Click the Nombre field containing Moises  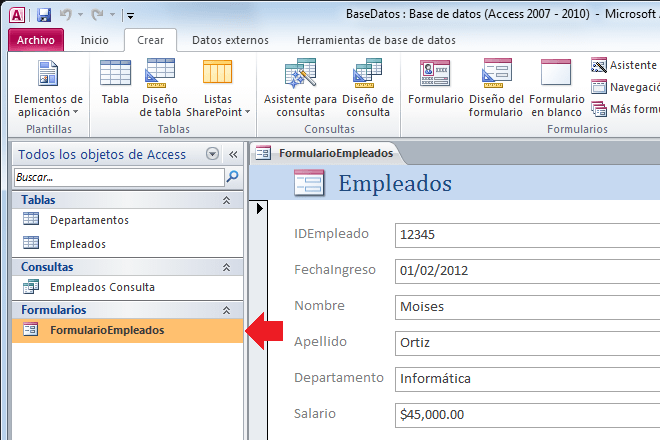tap(527, 307)
